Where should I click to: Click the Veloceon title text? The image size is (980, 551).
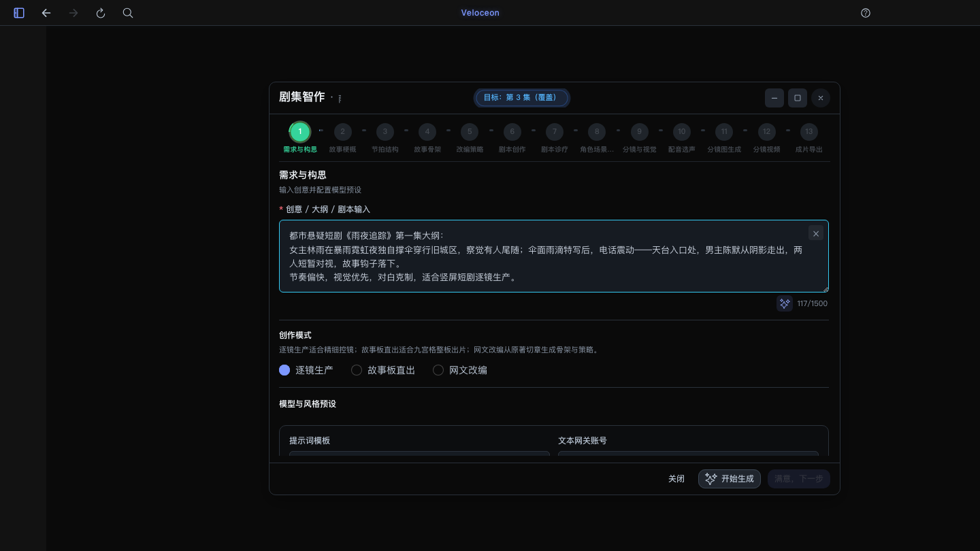point(480,13)
